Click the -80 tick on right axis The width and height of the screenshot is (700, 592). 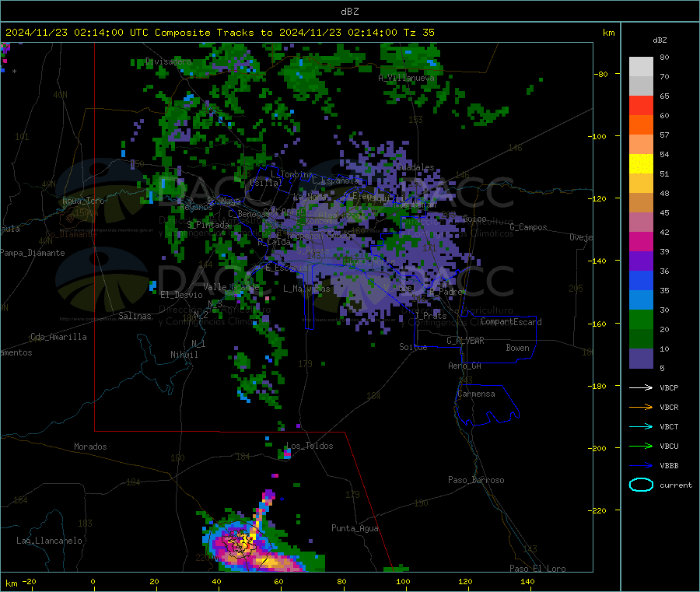(601, 74)
